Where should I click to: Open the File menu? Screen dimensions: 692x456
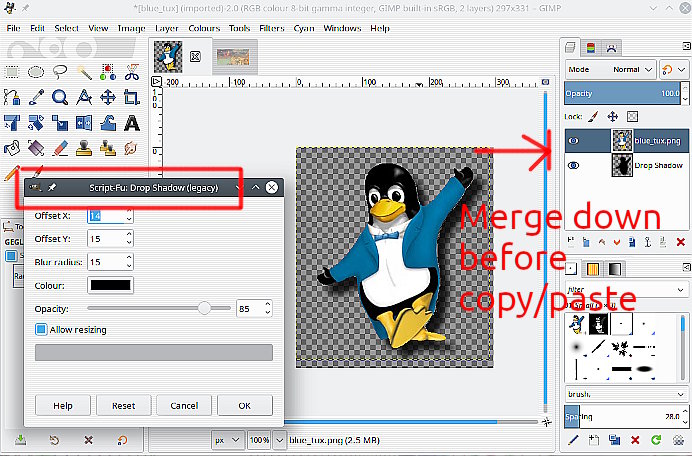pos(13,28)
